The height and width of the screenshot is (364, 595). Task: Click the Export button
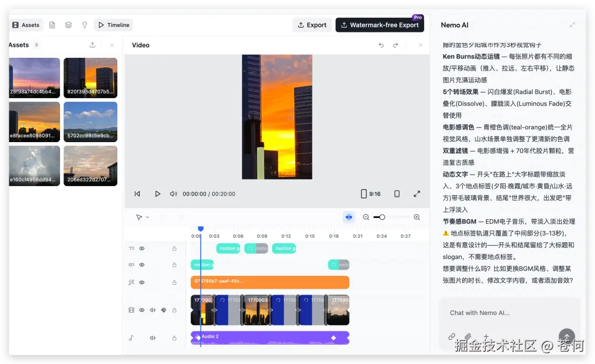[x=312, y=25]
